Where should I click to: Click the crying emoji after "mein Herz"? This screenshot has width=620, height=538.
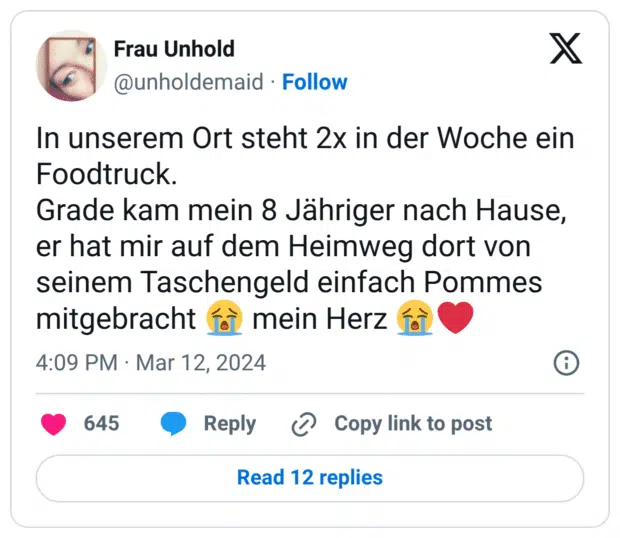click(413, 320)
